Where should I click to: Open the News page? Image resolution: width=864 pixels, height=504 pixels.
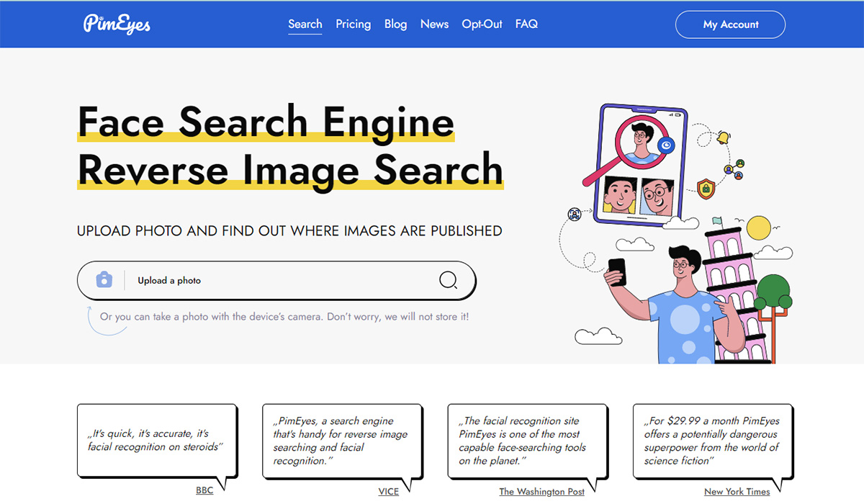(434, 24)
